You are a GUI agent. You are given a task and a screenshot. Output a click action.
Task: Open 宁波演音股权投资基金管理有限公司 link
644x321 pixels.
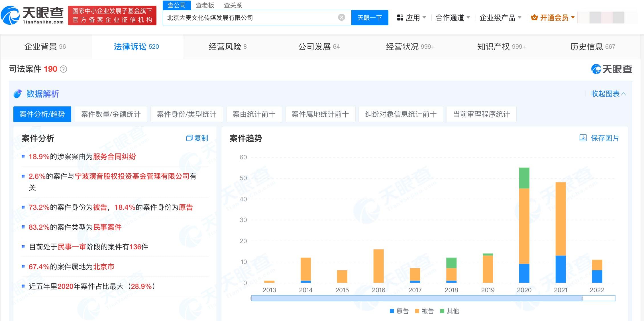click(132, 176)
